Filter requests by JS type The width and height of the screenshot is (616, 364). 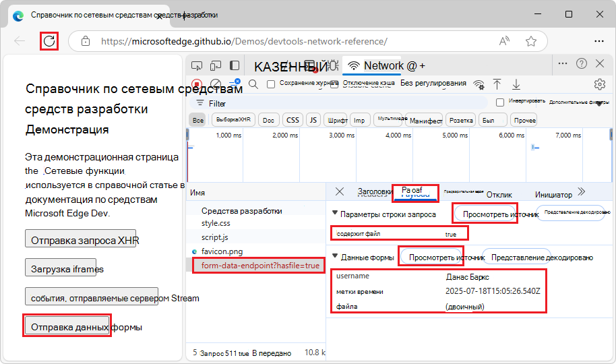pos(313,120)
